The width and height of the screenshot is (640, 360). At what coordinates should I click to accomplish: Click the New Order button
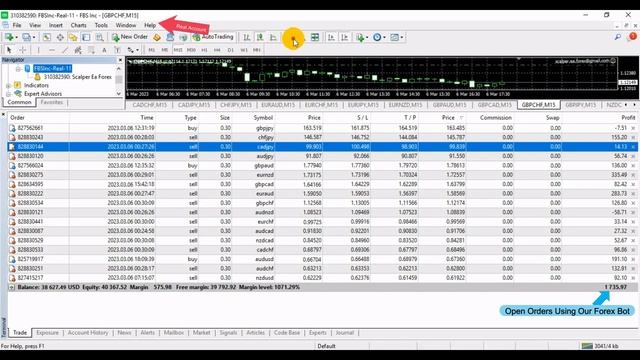pyautogui.click(x=130, y=37)
